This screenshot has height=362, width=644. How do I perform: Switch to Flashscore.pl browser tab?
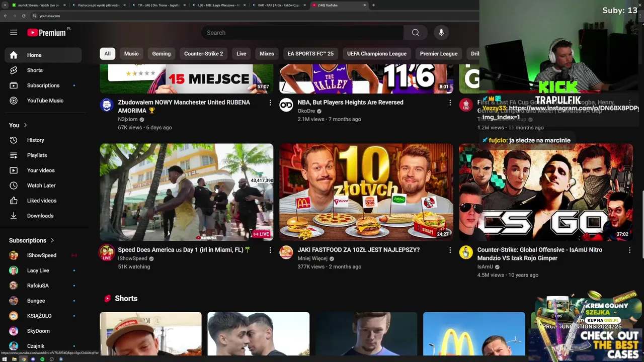click(99, 5)
